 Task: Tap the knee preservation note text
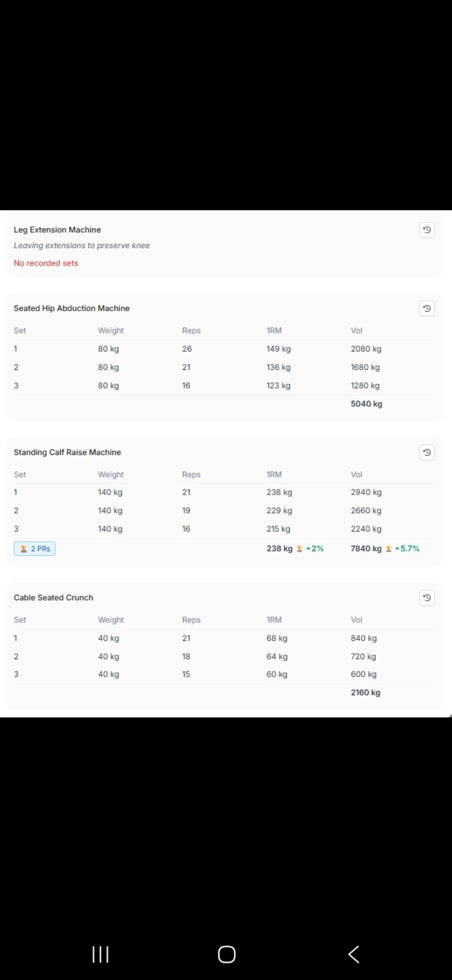(x=82, y=245)
